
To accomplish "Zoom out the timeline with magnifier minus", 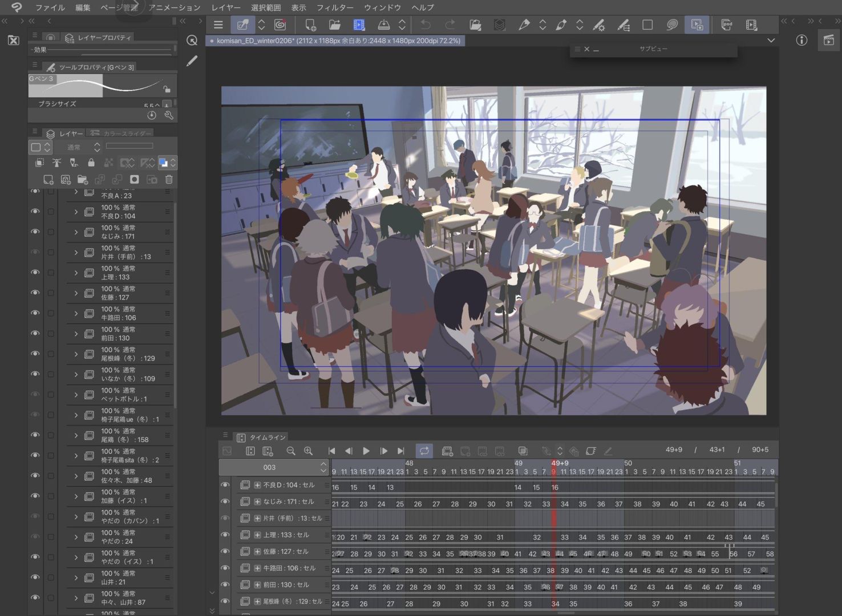I will pos(291,451).
